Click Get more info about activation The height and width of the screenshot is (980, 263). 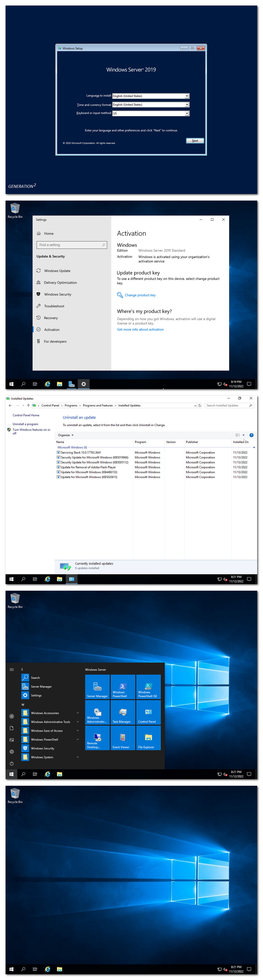coord(140,330)
